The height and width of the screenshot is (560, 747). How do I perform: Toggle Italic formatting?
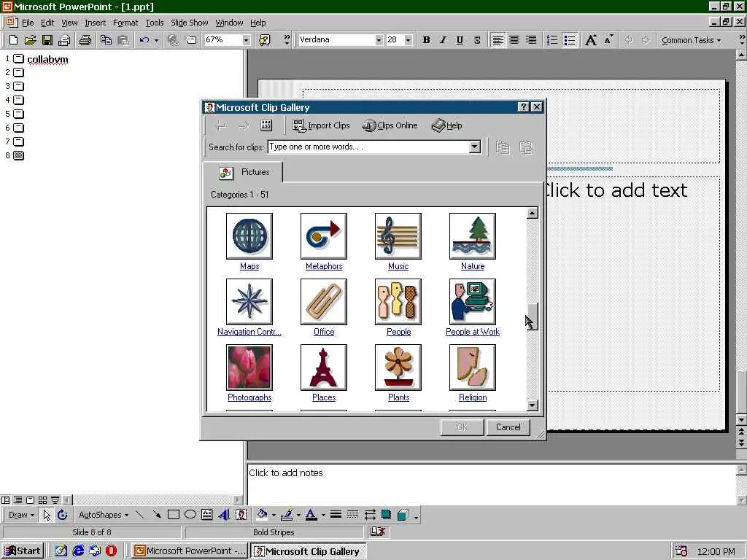[443, 40]
